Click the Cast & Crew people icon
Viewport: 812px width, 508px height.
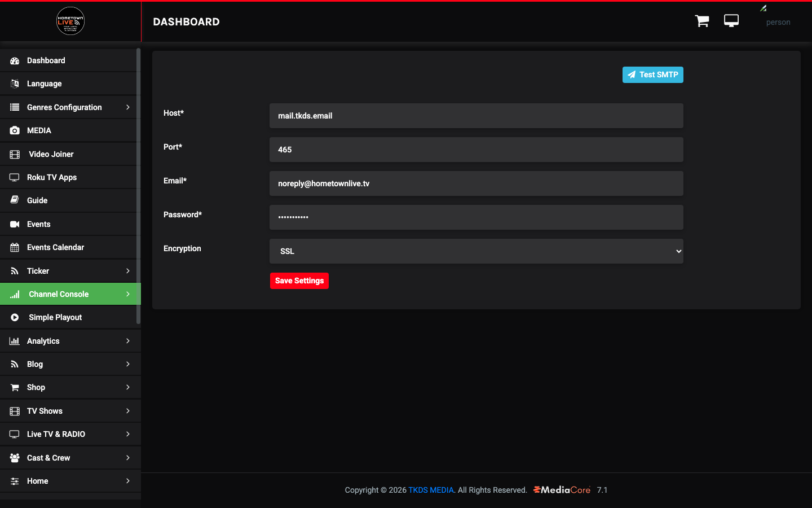pyautogui.click(x=15, y=458)
